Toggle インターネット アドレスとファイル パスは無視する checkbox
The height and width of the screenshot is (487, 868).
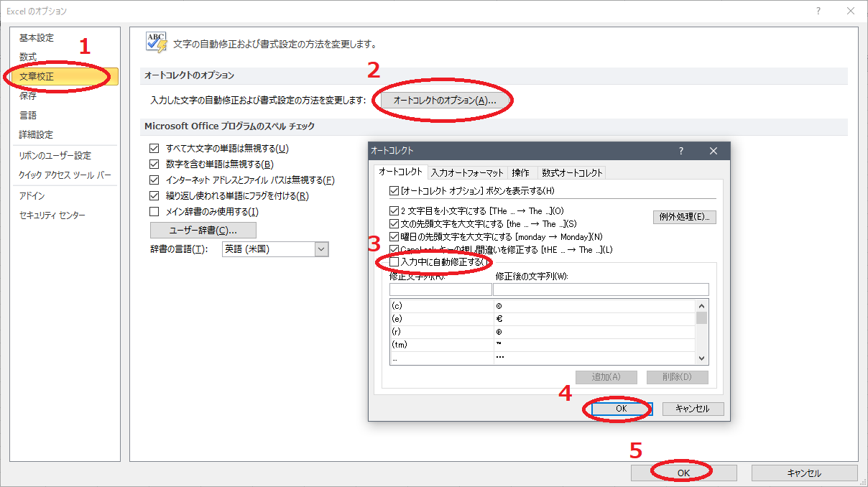tap(154, 180)
